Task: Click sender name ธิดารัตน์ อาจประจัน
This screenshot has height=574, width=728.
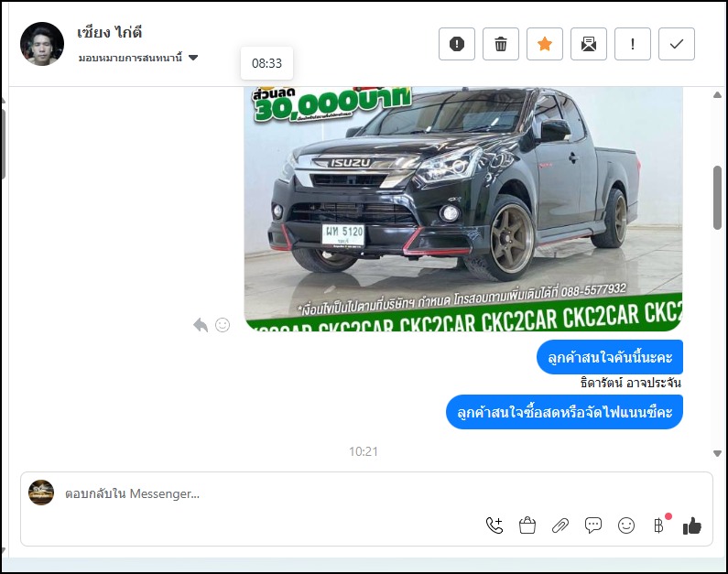Action: pyautogui.click(x=630, y=383)
